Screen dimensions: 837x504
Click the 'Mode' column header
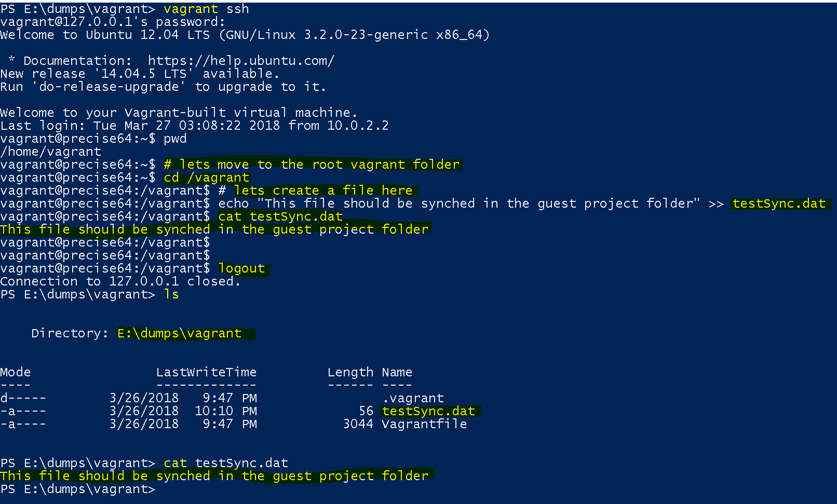click(x=16, y=372)
